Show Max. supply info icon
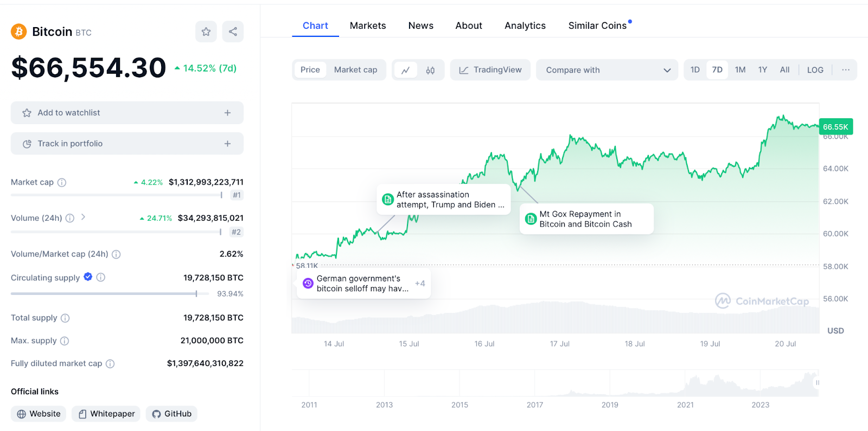The height and width of the screenshot is (431, 868). [65, 341]
